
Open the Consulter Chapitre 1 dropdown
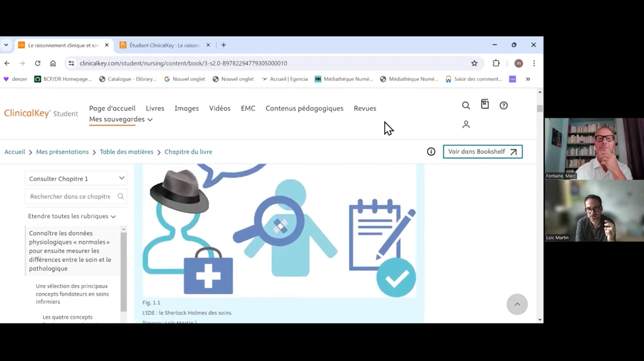(x=76, y=178)
